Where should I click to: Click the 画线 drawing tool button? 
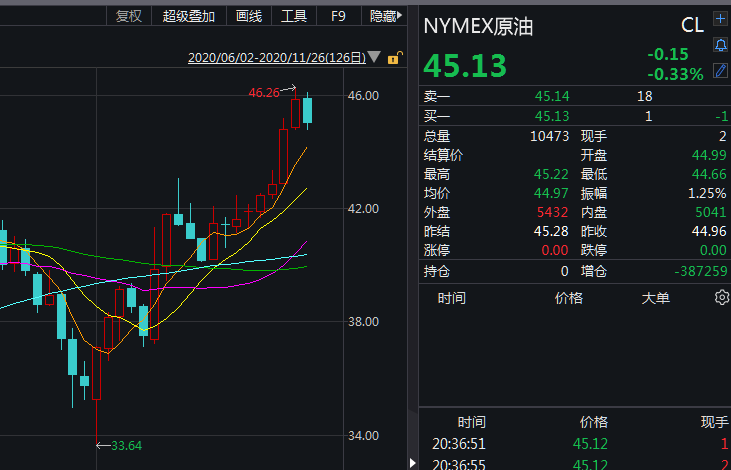point(248,16)
